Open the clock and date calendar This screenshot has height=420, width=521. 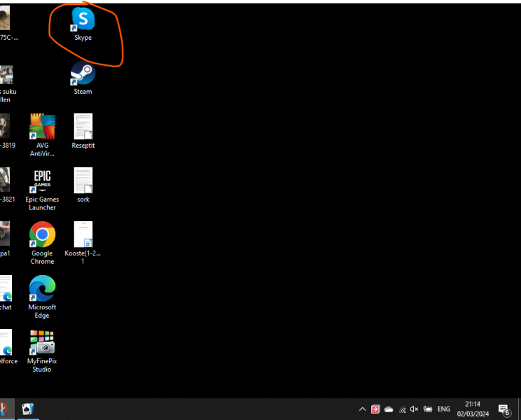click(473, 409)
